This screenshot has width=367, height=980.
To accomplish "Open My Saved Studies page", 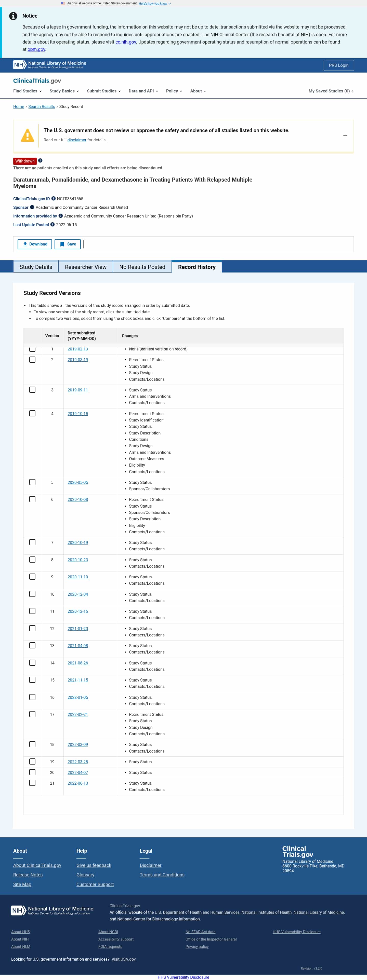I will click(x=331, y=91).
